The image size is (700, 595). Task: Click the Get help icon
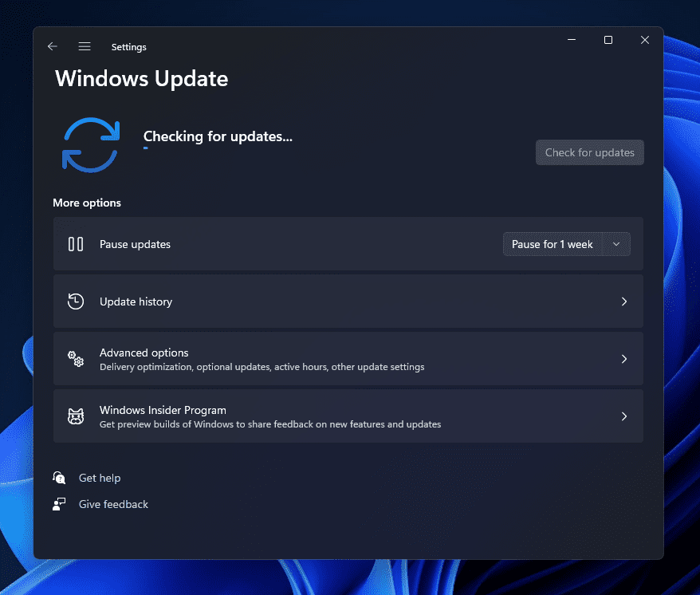[x=59, y=477]
